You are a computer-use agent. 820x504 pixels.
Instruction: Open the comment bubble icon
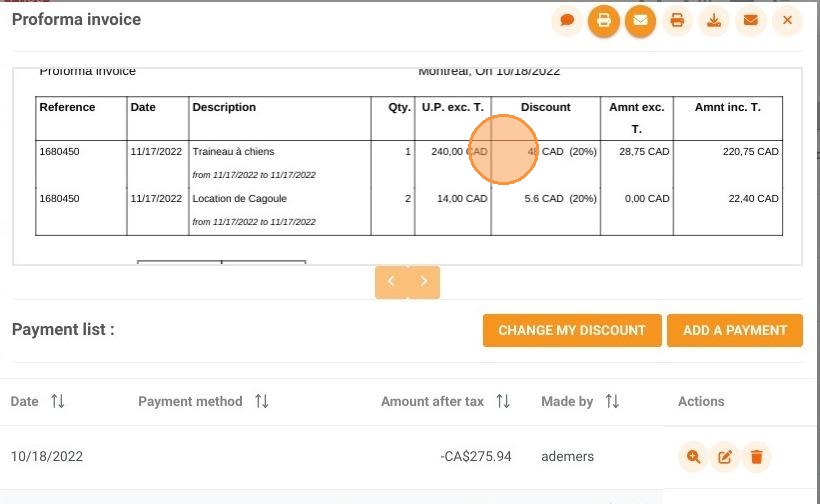567,21
